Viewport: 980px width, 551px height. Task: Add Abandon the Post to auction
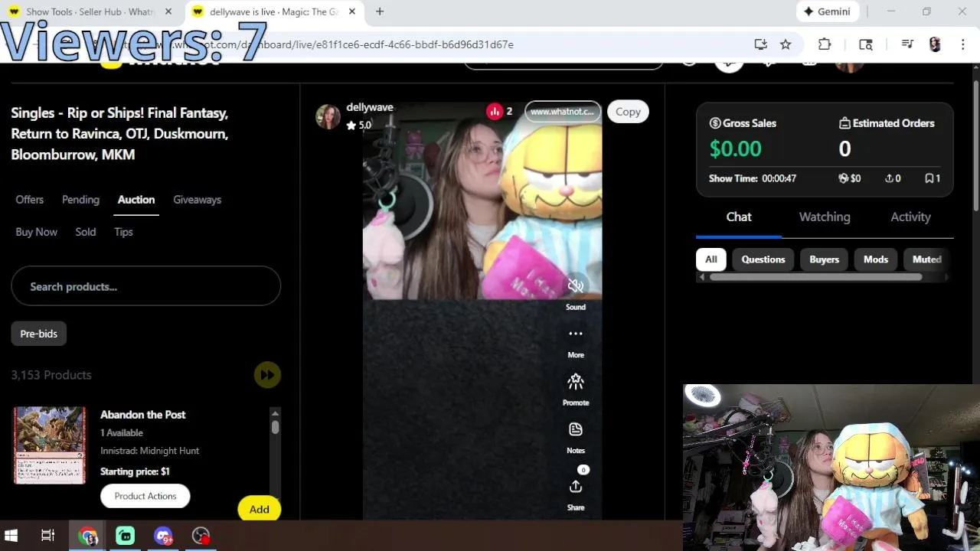[259, 509]
